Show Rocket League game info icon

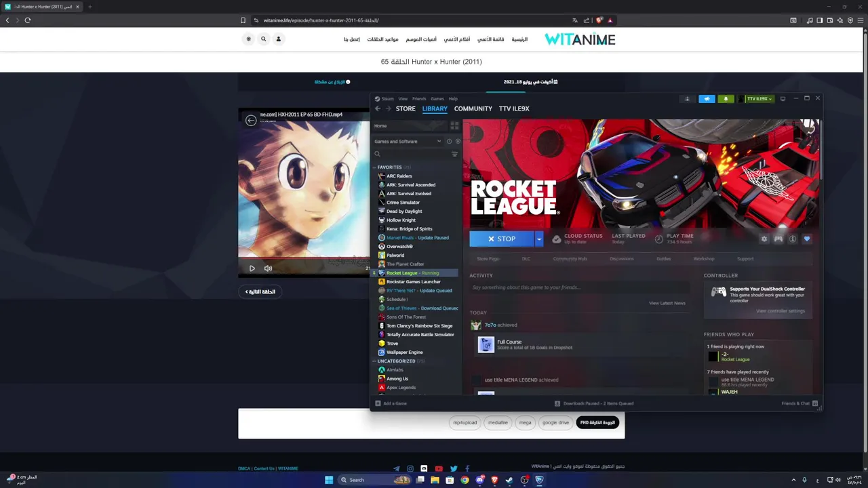[x=792, y=239]
